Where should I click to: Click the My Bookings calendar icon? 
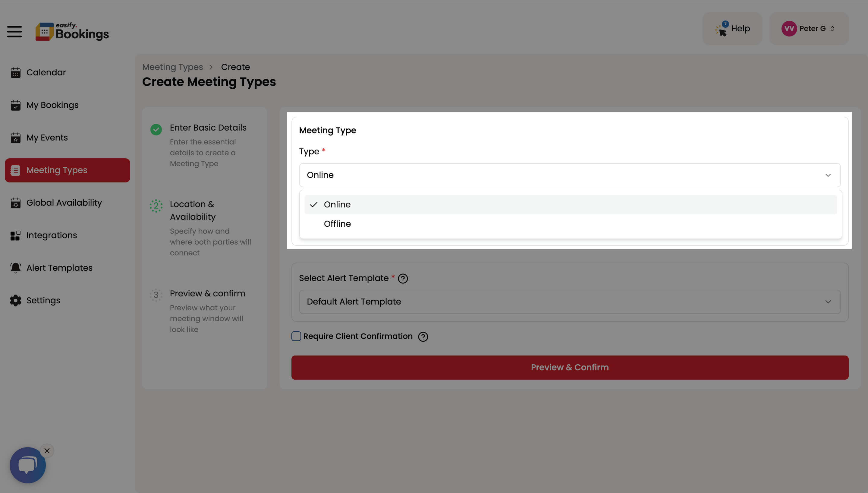15,105
